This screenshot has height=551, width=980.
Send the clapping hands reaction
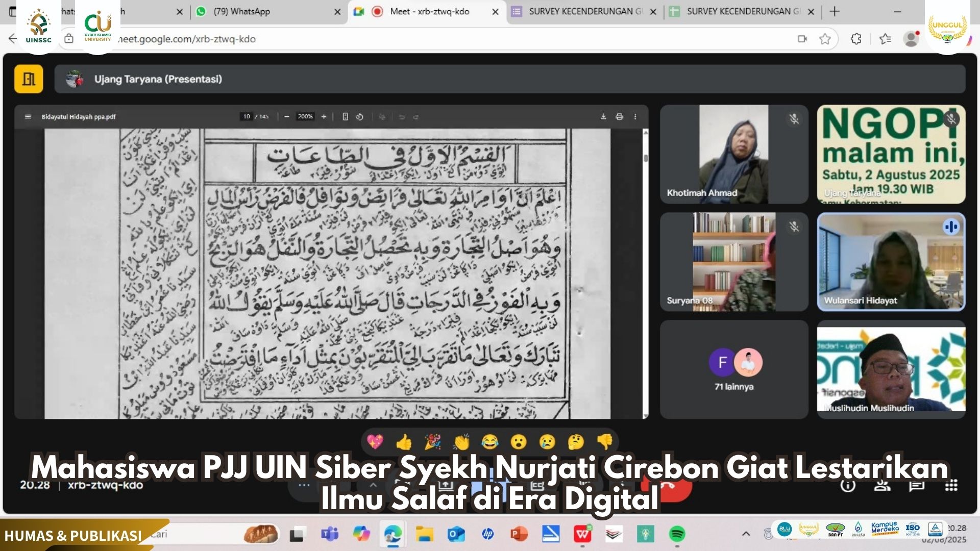[461, 442]
